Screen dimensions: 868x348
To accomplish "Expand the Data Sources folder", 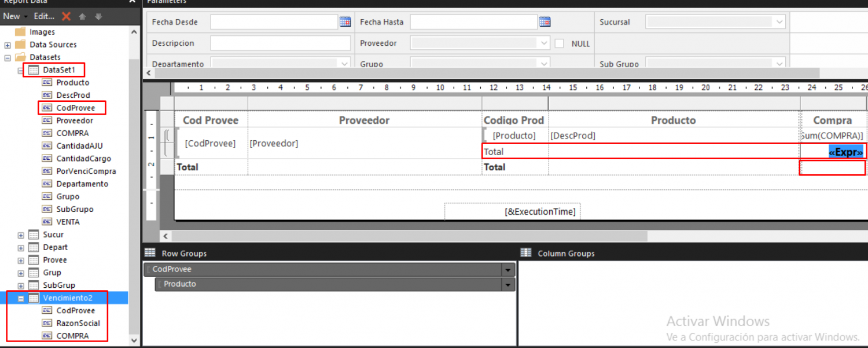I will pyautogui.click(x=8, y=45).
